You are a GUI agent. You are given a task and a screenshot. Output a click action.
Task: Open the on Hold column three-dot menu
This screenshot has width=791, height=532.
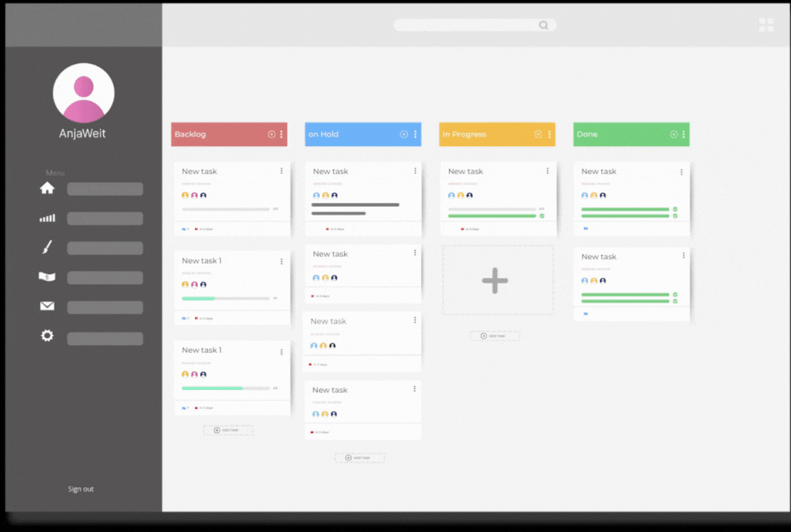tap(415, 134)
